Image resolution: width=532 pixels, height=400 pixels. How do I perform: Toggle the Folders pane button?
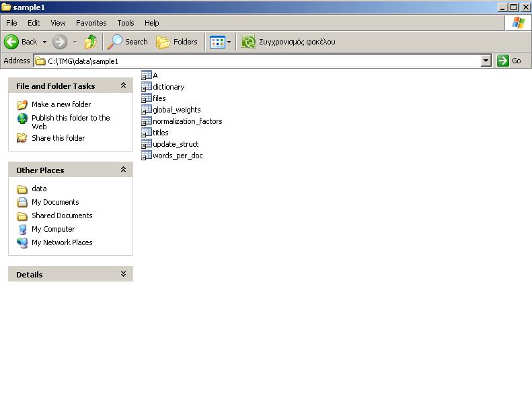177,42
